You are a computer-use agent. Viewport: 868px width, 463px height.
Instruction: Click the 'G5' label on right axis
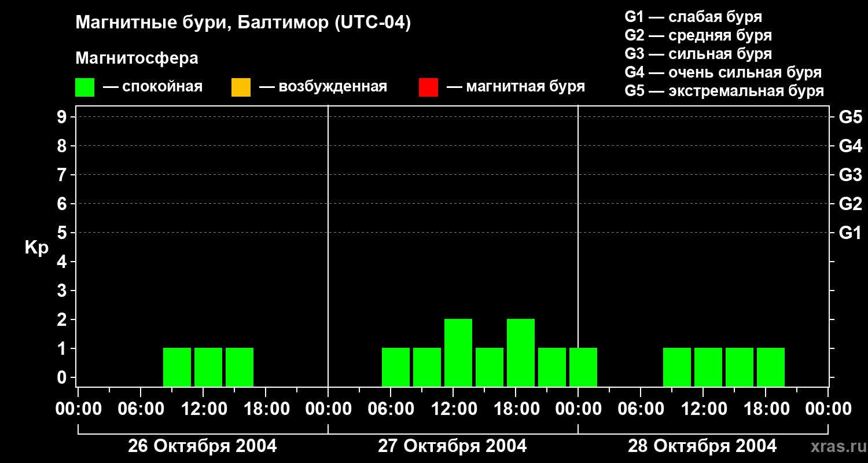850,117
